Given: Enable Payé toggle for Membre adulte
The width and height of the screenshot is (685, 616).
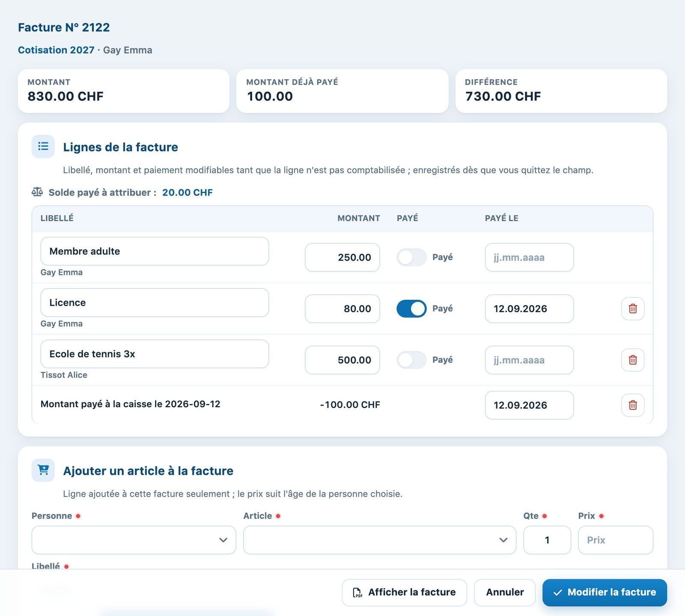Looking at the screenshot, I should click(x=411, y=257).
